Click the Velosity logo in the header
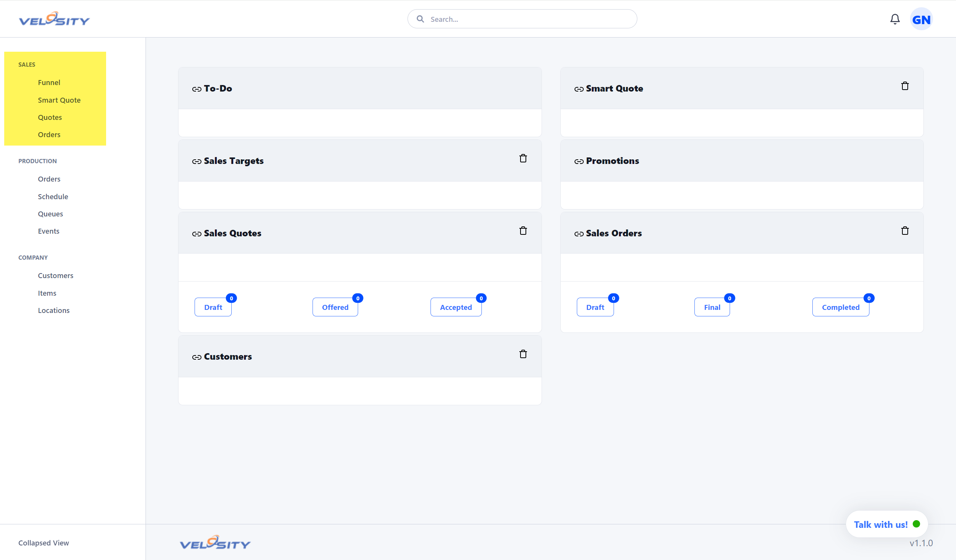The width and height of the screenshot is (956, 560). pos(54,19)
